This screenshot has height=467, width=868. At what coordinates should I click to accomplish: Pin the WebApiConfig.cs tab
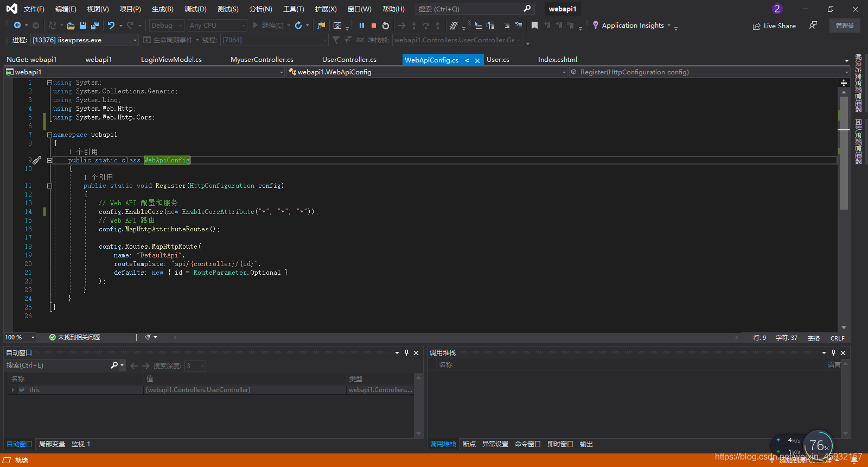tap(467, 60)
